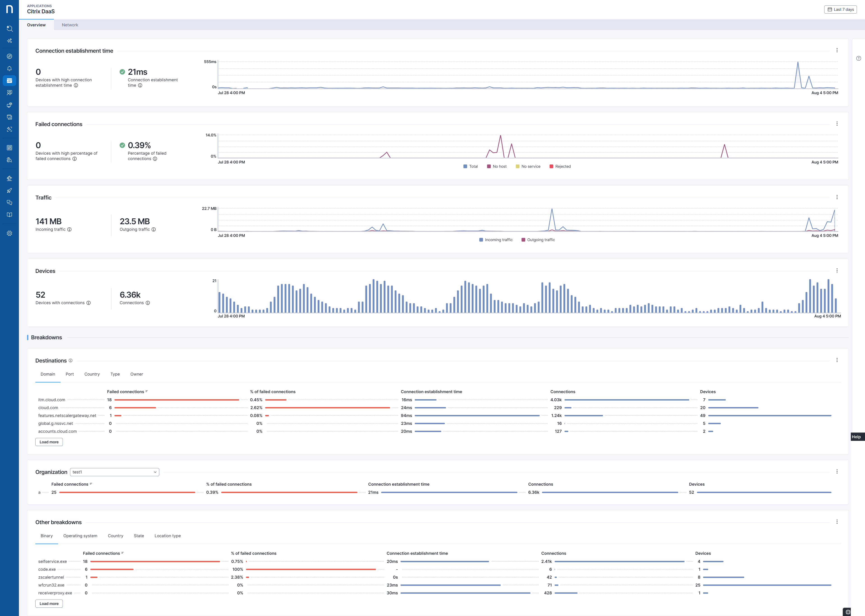Screen dimensions: 865x616
Task: Open the settings gear in sidebar
Action: tap(9, 233)
